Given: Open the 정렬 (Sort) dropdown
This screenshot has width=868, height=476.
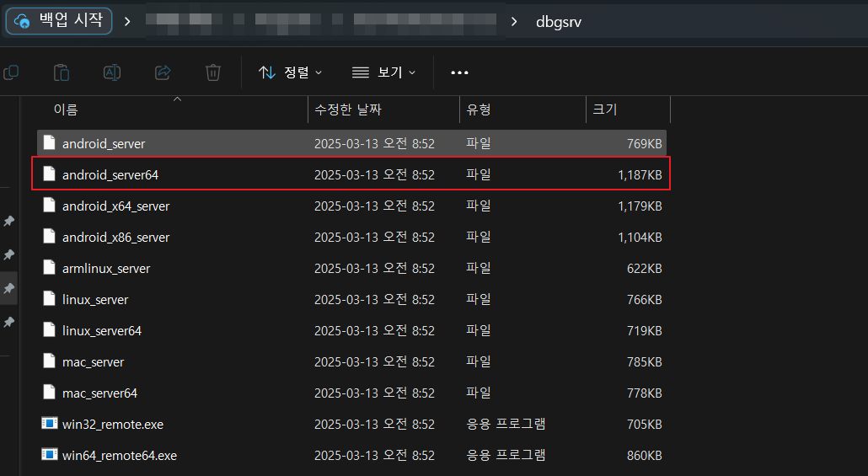Looking at the screenshot, I should pos(290,72).
